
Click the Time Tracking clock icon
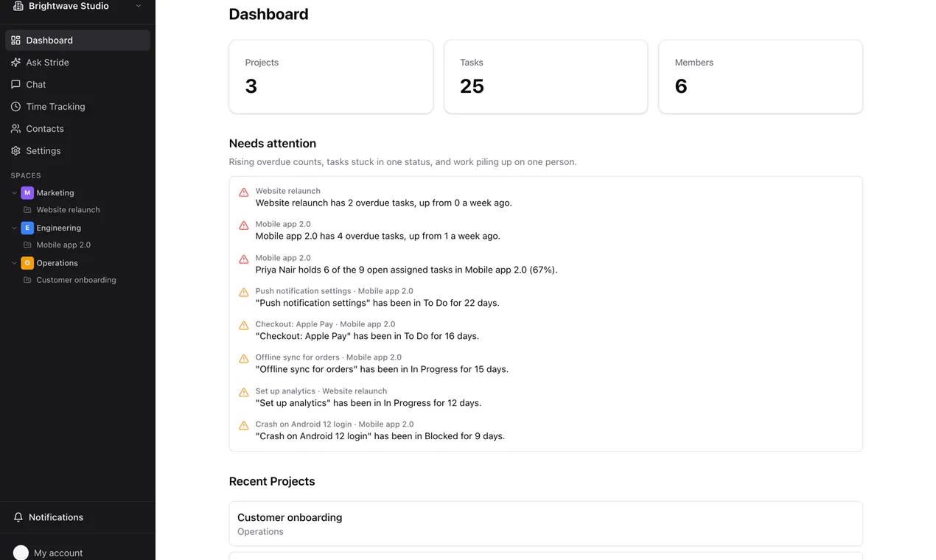point(15,107)
